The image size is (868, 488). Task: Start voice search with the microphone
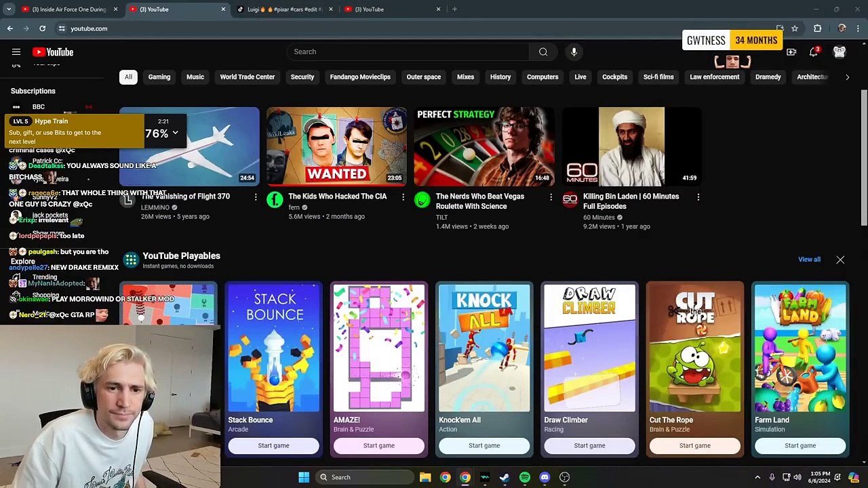(x=574, y=52)
